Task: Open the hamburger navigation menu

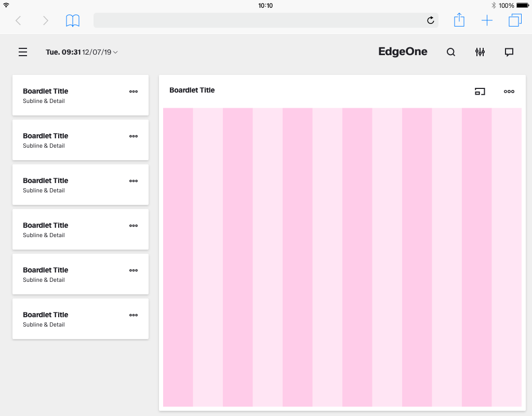Action: [x=23, y=52]
